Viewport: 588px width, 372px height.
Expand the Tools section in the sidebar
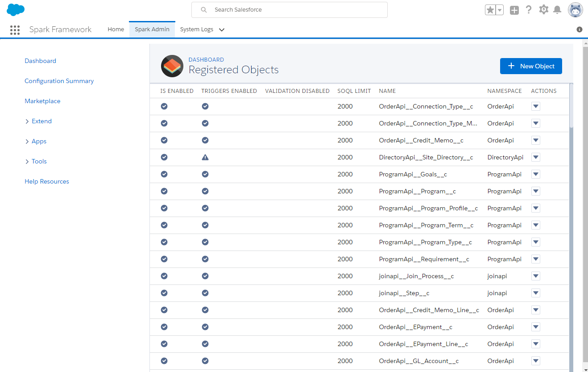39,161
